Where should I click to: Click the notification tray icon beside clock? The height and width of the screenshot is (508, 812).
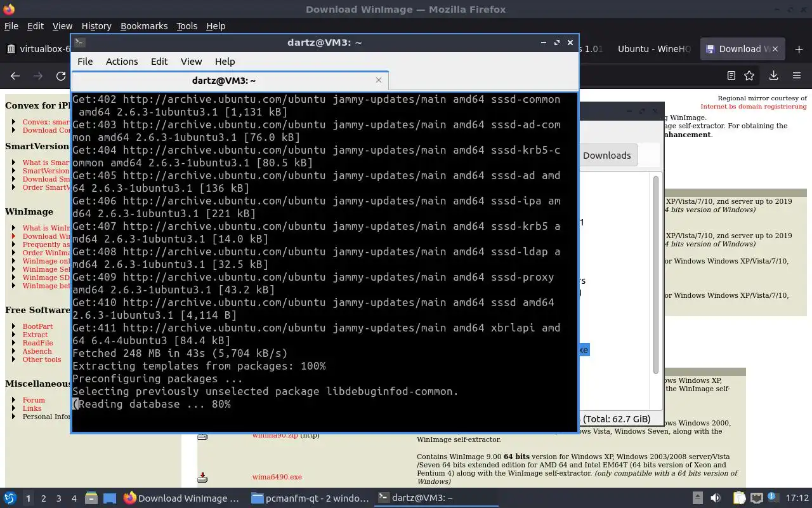773,498
